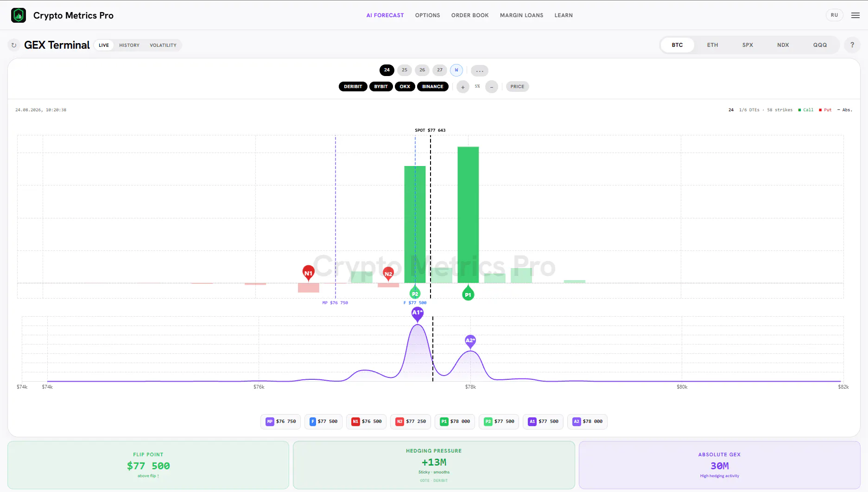Click the '58 strikes' info text
This screenshot has width=868, height=492.
pos(779,110)
